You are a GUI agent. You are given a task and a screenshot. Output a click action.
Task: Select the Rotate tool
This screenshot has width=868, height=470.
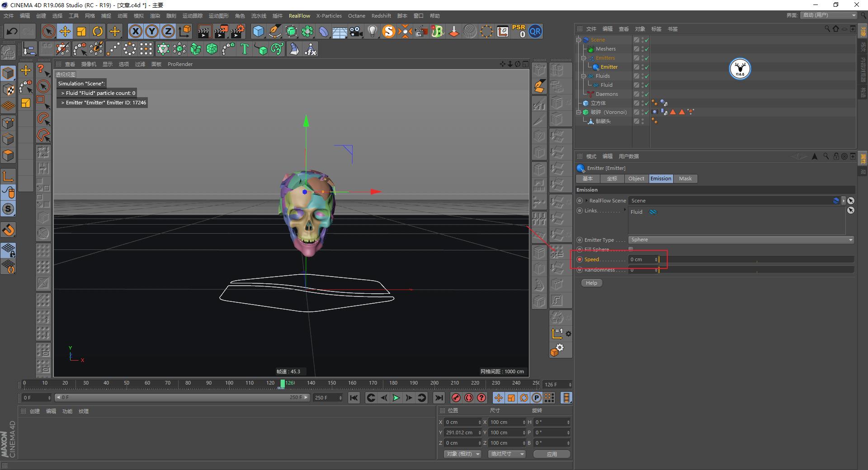coord(98,32)
